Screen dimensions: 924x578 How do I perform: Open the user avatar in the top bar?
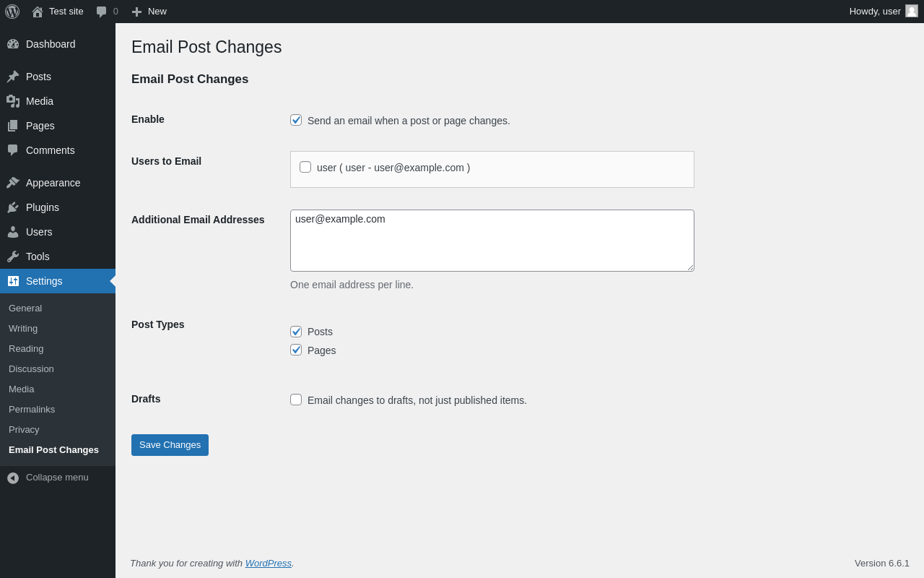point(912,11)
